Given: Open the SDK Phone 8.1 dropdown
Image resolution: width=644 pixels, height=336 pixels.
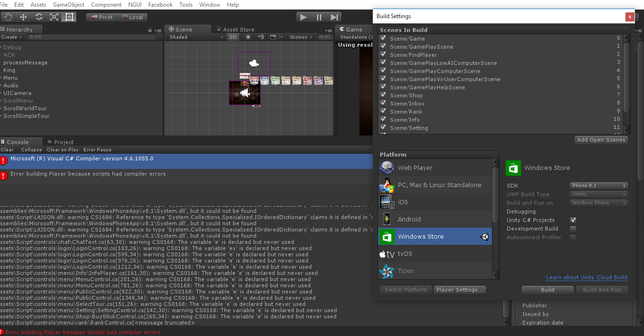Looking at the screenshot, I should click(x=599, y=186).
